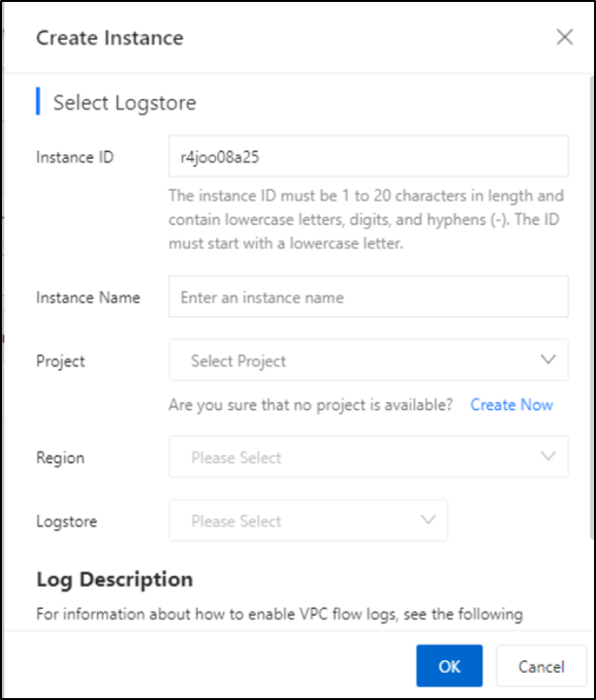Click the Create Instance dialog title
The width and height of the screenshot is (596, 700).
coord(110,38)
